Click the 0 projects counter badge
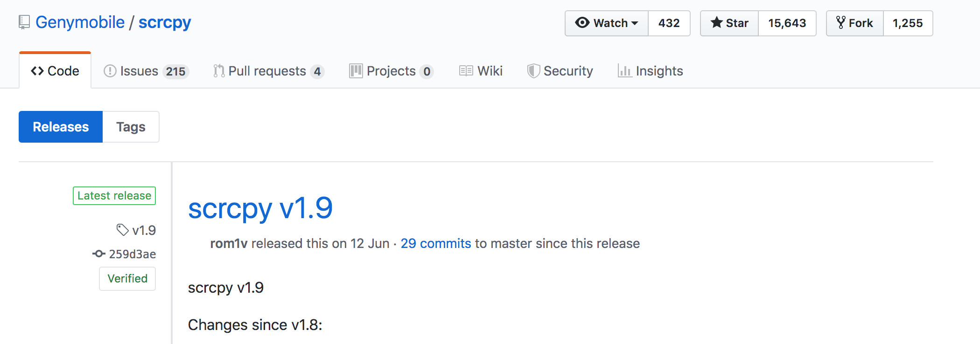 (427, 71)
